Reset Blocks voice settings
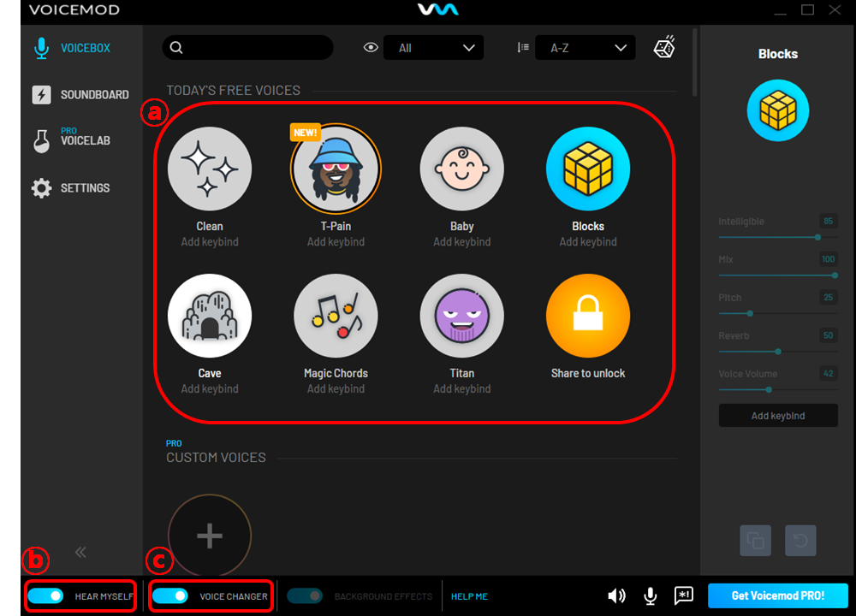 click(x=800, y=540)
